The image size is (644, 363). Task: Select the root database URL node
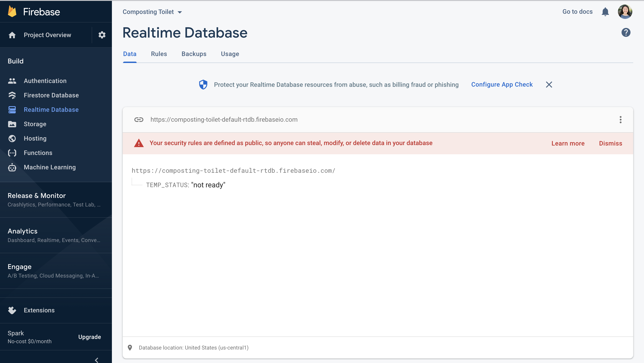[x=233, y=171]
